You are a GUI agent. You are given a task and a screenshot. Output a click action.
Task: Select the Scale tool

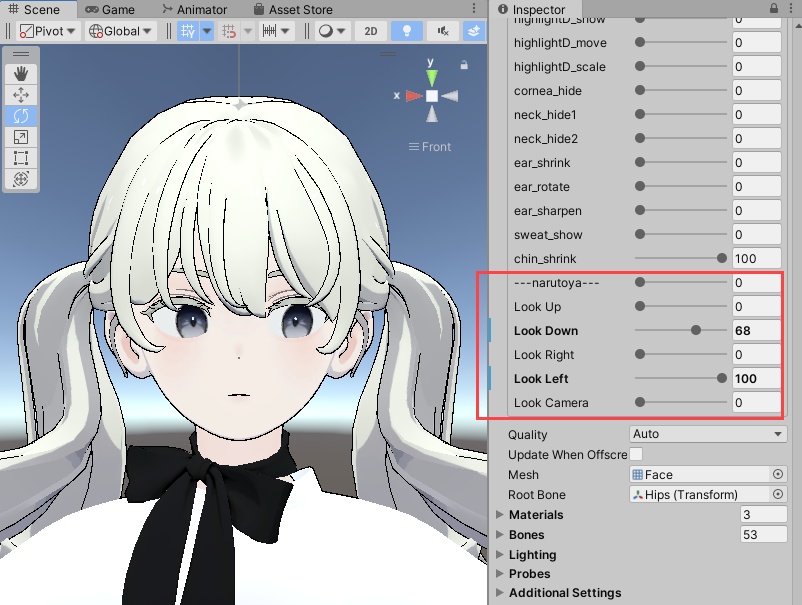point(21,137)
